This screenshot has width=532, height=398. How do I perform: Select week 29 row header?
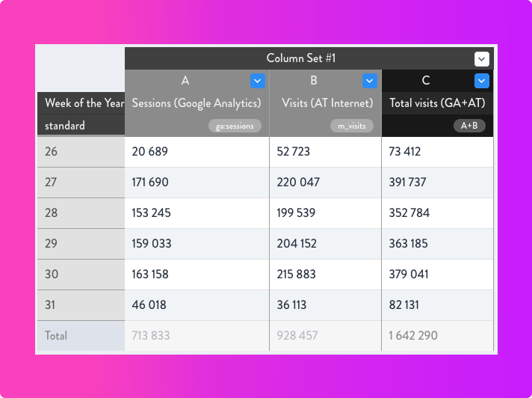81,243
